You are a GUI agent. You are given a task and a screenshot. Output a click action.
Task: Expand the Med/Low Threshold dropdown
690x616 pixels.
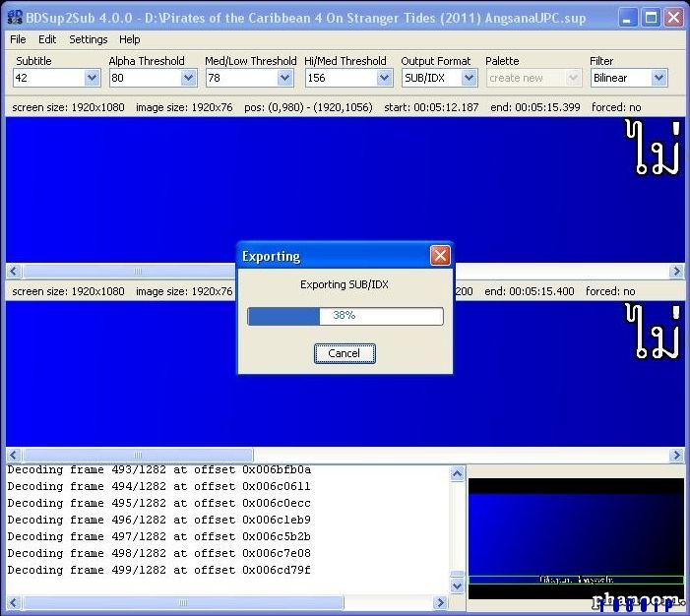(284, 78)
